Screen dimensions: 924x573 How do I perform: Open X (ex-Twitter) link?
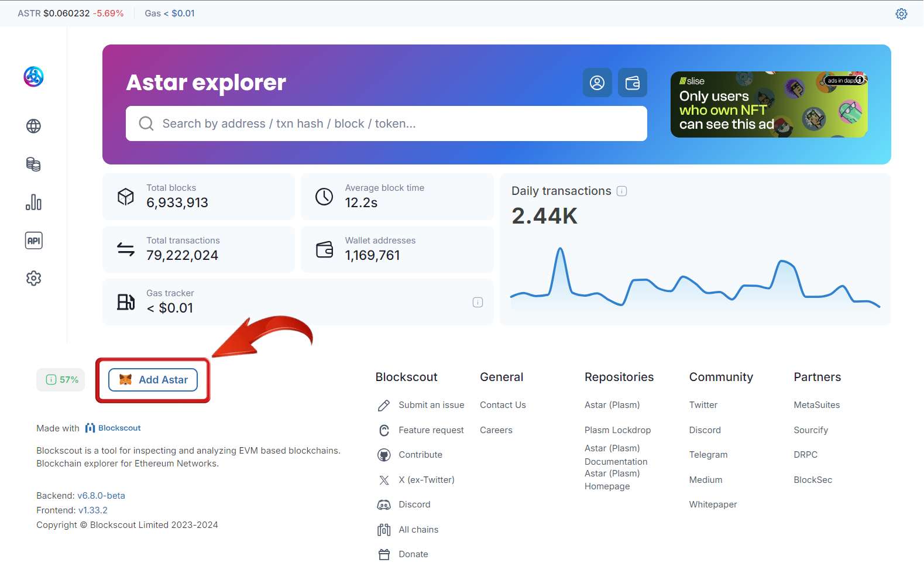pyautogui.click(x=427, y=480)
